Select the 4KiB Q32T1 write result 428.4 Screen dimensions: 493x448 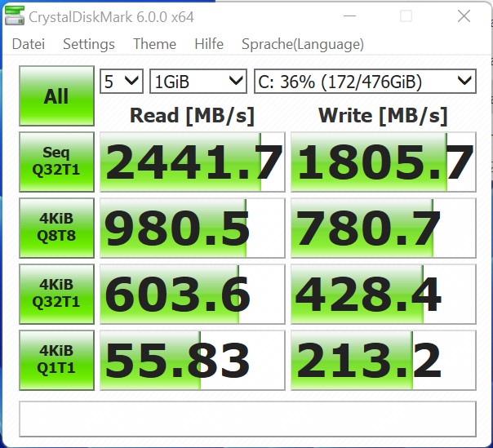(x=384, y=294)
